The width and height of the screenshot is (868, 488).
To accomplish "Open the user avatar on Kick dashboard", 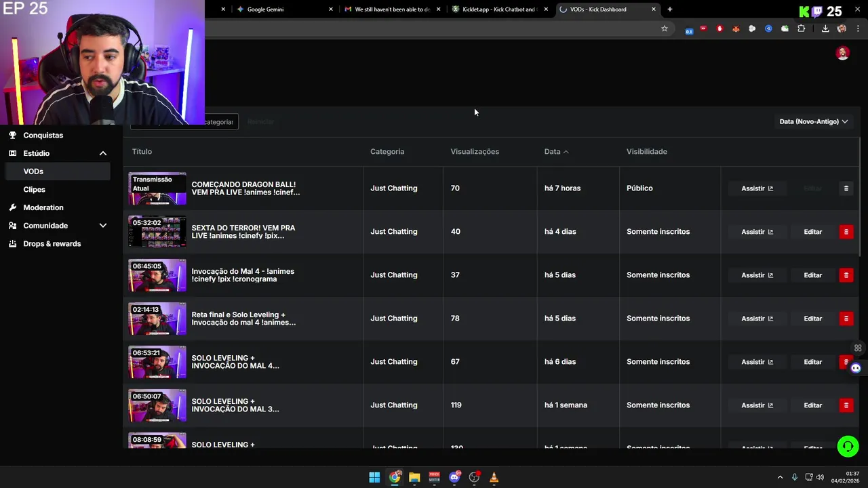I will tap(842, 54).
